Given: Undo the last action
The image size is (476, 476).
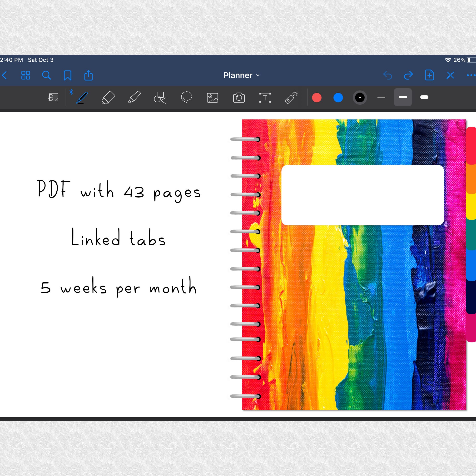Looking at the screenshot, I should [388, 75].
